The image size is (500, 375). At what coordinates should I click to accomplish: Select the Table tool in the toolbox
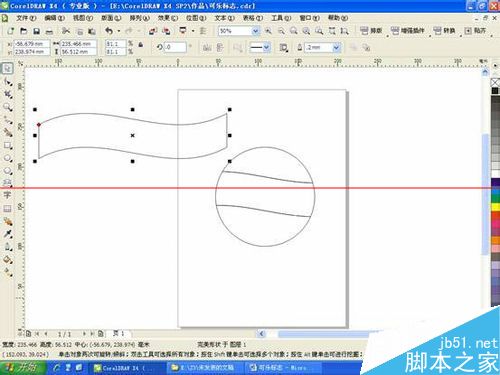pos(7,209)
